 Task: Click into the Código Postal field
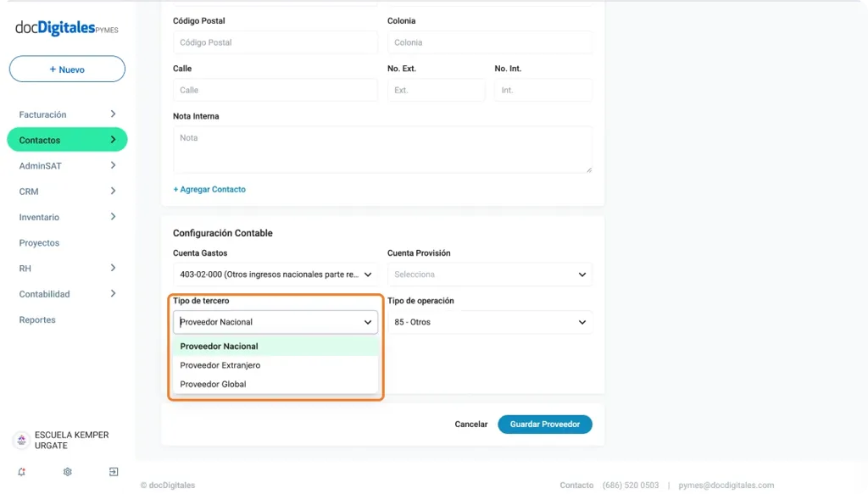275,42
